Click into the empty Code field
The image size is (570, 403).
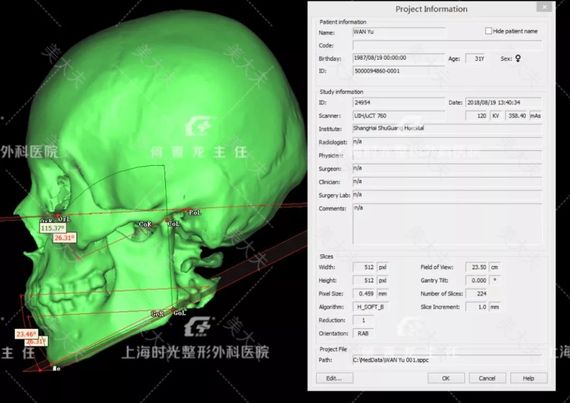coord(447,45)
